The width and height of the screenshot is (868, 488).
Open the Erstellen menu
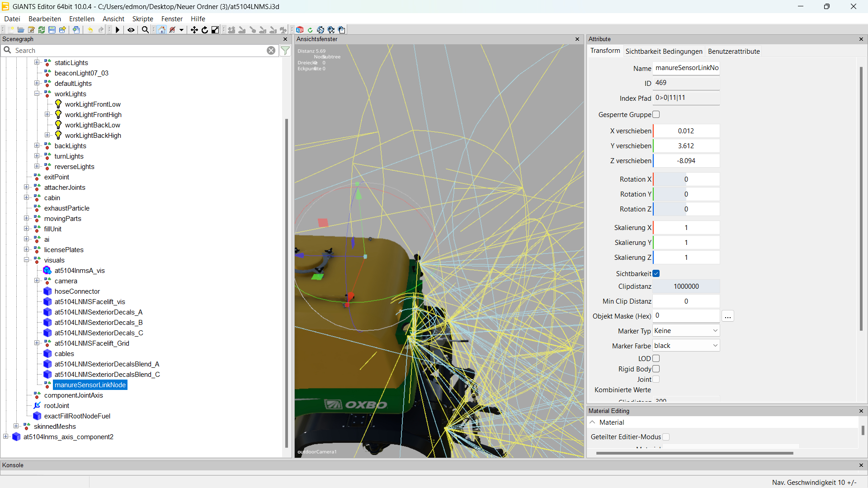[82, 19]
